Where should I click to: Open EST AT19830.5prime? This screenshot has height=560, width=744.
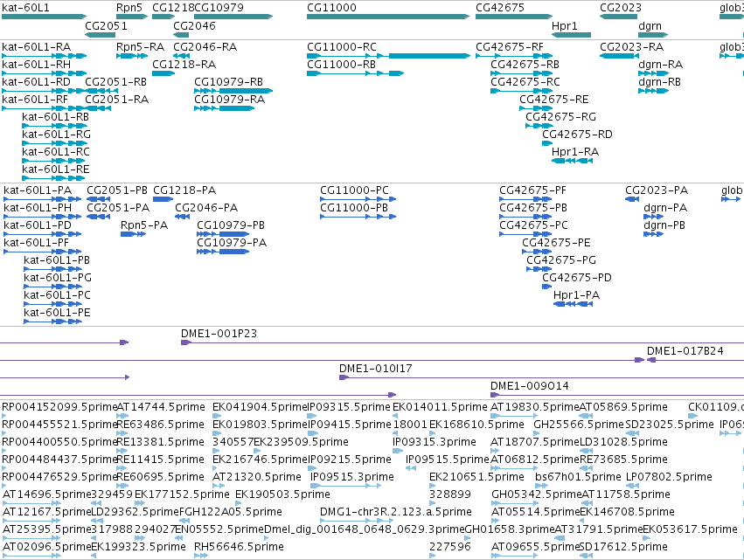[x=514, y=417]
